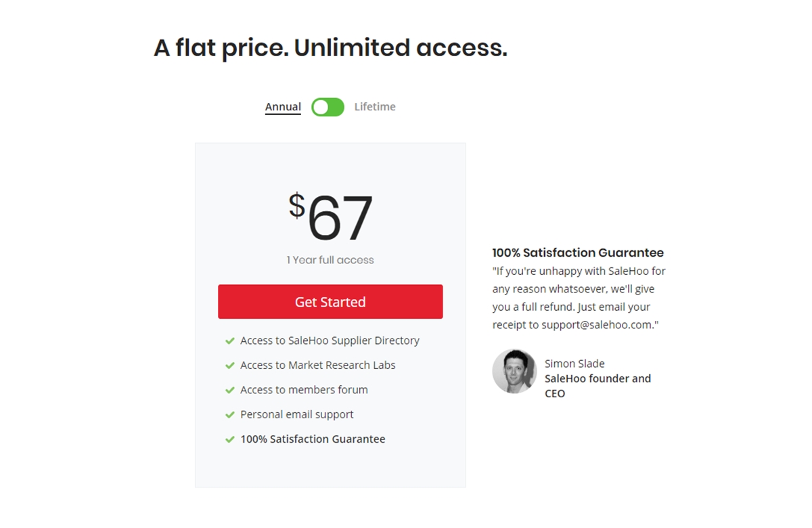Viewport: 812px width, 528px height.
Task: Click the red Get Started button
Action: coord(330,302)
